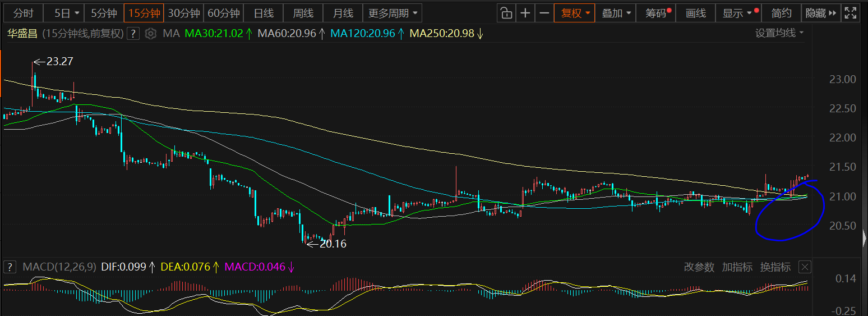
Task: Switch to 周线 weekly chart
Action: 303,13
